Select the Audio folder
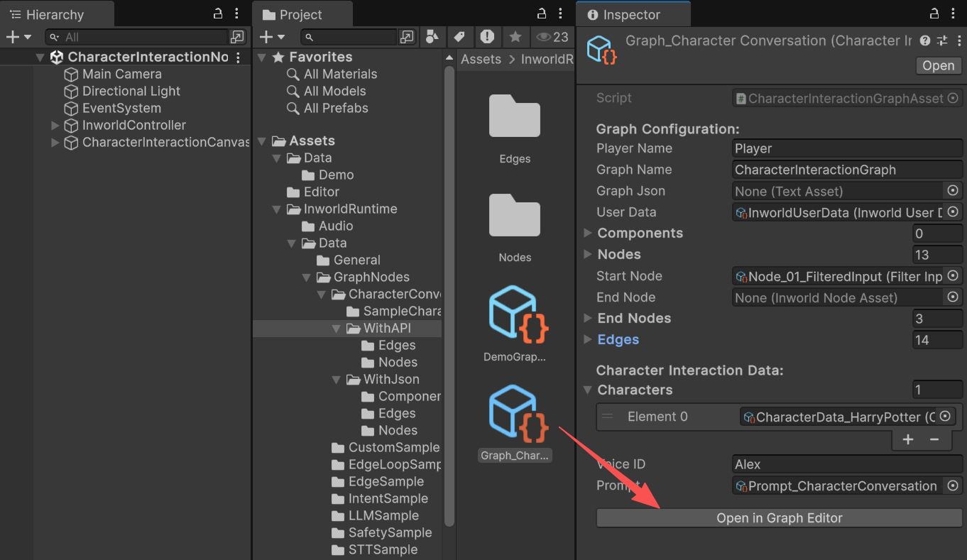This screenshot has width=967, height=560. coord(335,226)
